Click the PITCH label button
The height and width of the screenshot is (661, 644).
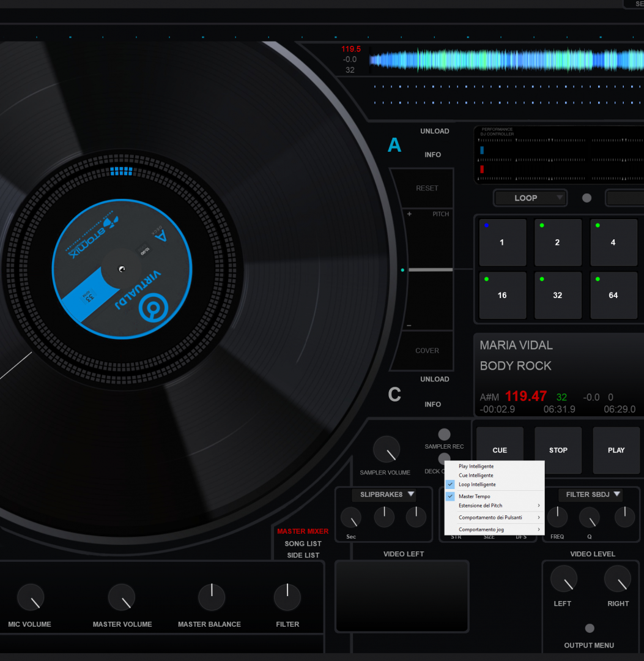tap(440, 214)
